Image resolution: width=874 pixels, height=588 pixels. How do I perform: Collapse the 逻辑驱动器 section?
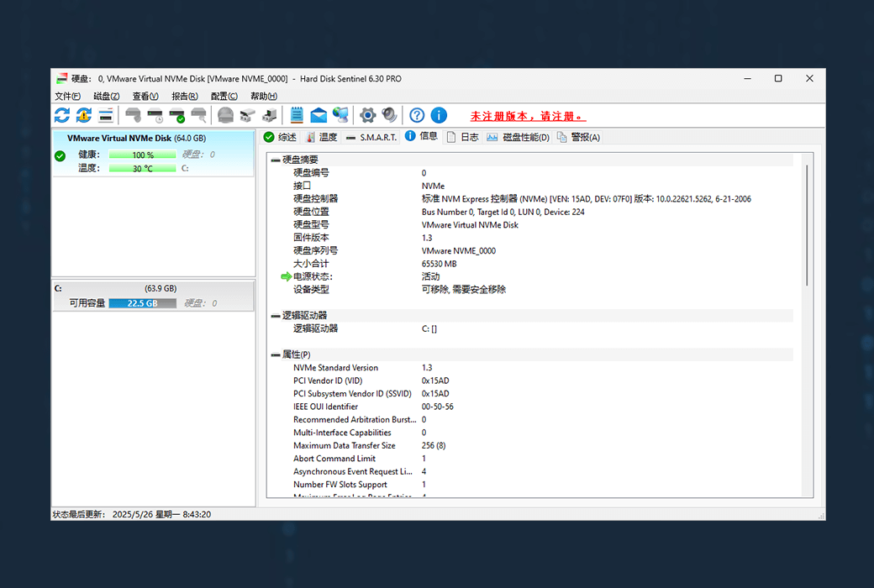(276, 316)
